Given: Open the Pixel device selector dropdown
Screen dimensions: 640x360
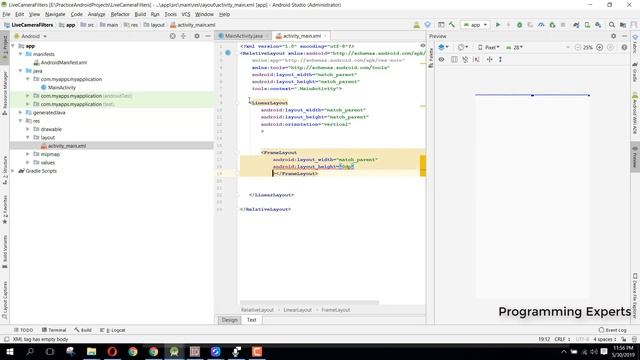Looking at the screenshot, I should (x=489, y=47).
